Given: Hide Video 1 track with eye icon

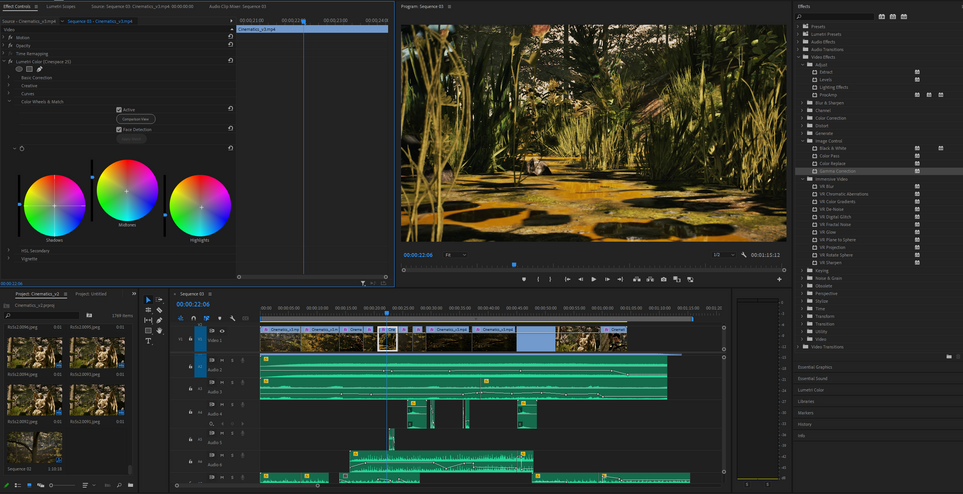Looking at the screenshot, I should [x=222, y=331].
